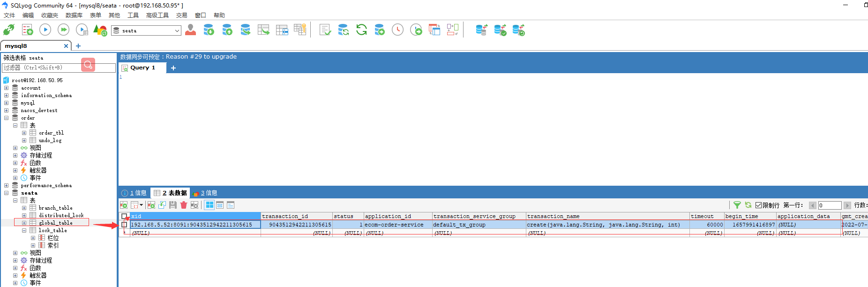Collapse the lock_table node
868x287 pixels.
[24, 230]
